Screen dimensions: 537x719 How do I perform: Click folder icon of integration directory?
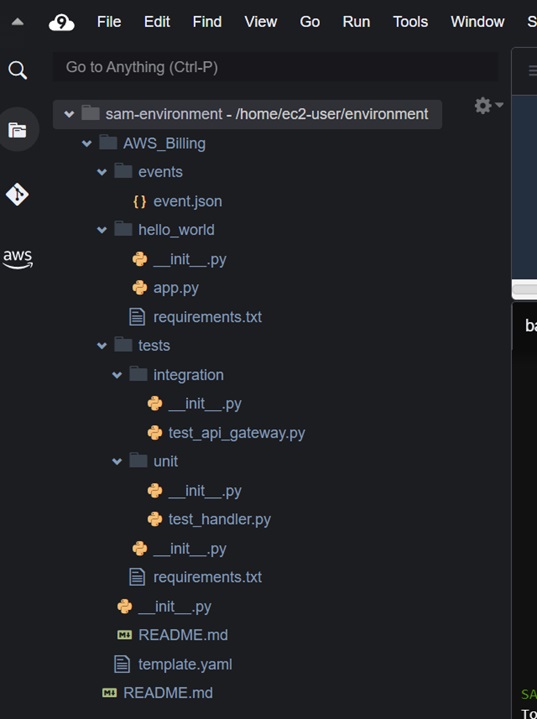pyautogui.click(x=138, y=374)
